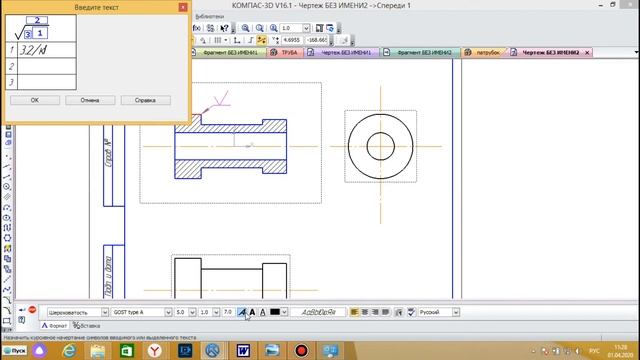Image resolution: width=640 pixels, height=360 pixels.
Task: Switch to Чертеж БЕЗ ИМЕНИ1 tab
Action: (341, 53)
